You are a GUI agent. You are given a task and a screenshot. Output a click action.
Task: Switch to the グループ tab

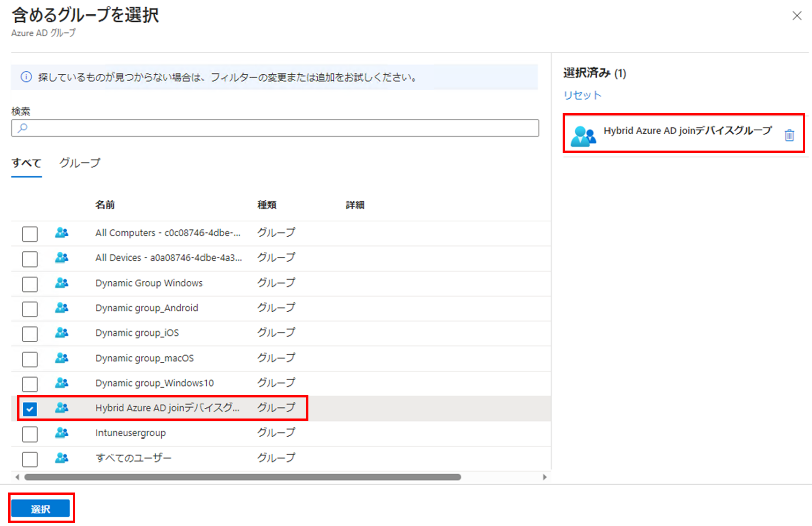coord(80,163)
